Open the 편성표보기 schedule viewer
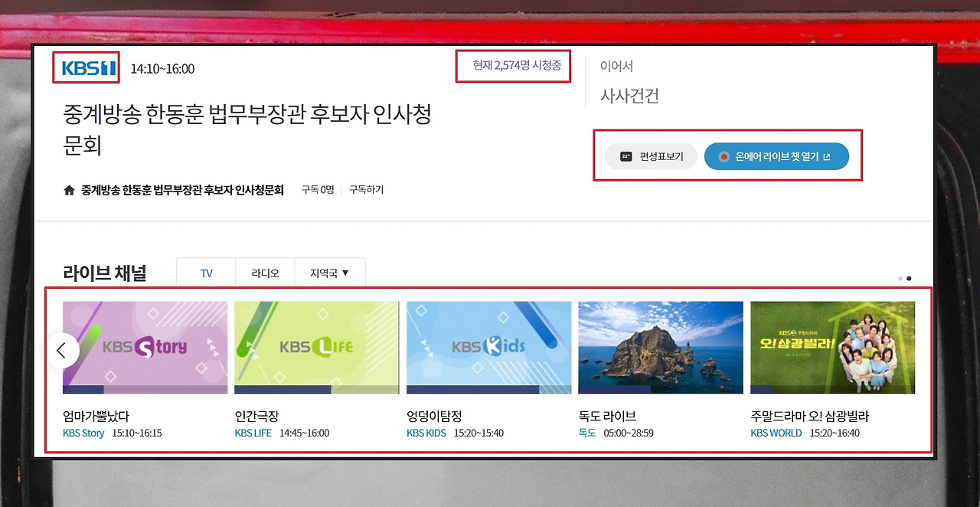 pos(650,155)
